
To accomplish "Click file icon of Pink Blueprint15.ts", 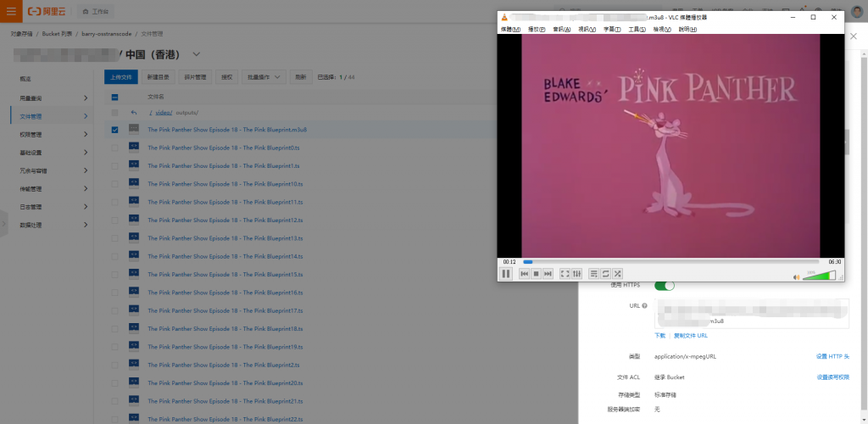I will coord(133,274).
